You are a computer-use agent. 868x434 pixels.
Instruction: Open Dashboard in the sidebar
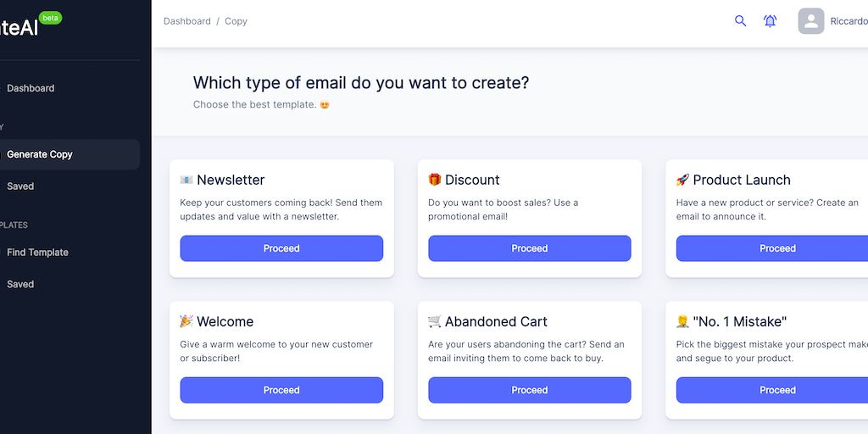31,88
